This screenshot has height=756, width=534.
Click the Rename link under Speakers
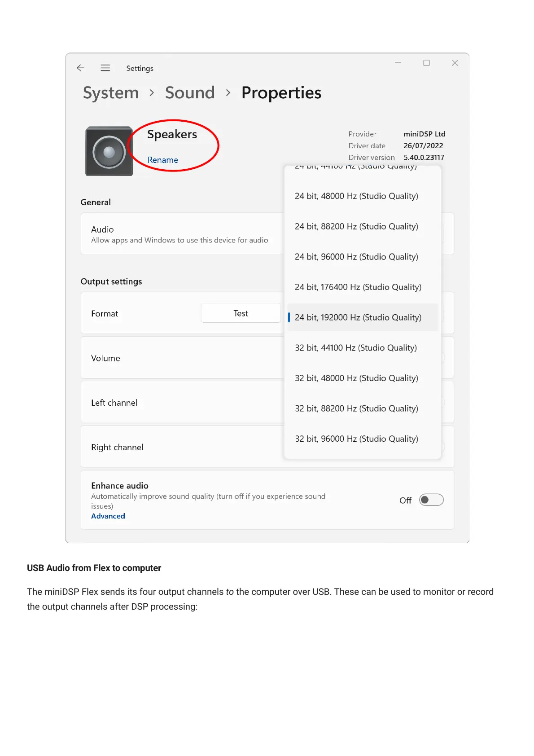click(163, 160)
